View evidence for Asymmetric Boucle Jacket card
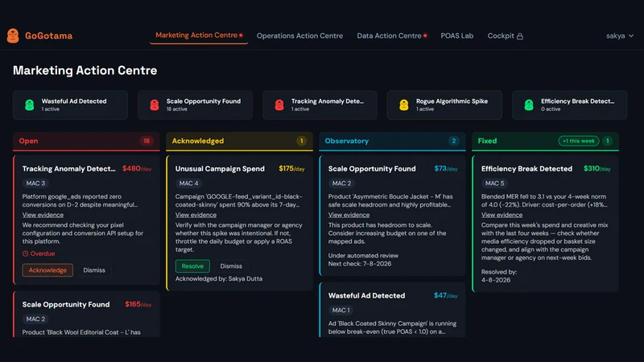The image size is (644, 362). click(349, 215)
